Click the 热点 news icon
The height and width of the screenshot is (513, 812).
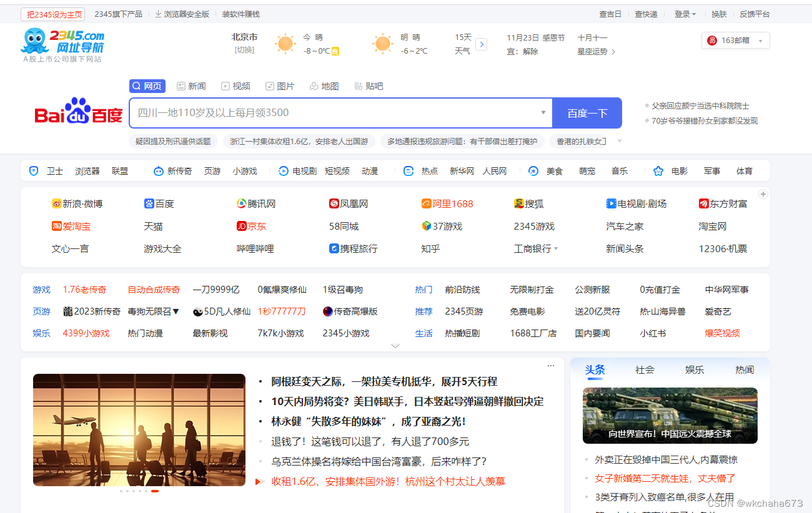coord(408,171)
